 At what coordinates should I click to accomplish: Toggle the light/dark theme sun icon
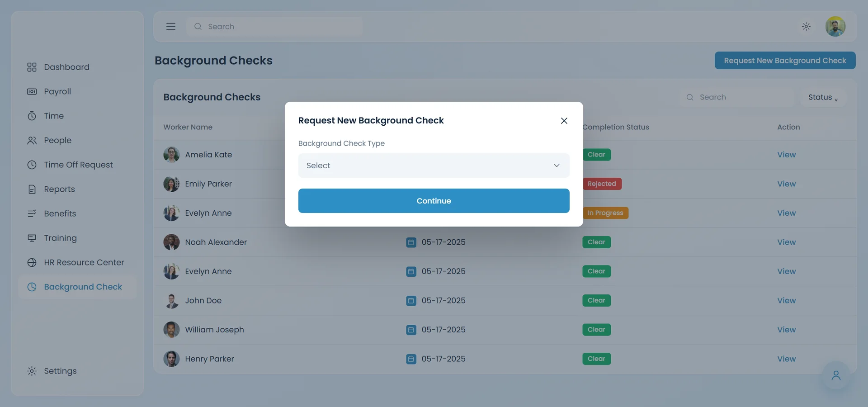click(806, 27)
